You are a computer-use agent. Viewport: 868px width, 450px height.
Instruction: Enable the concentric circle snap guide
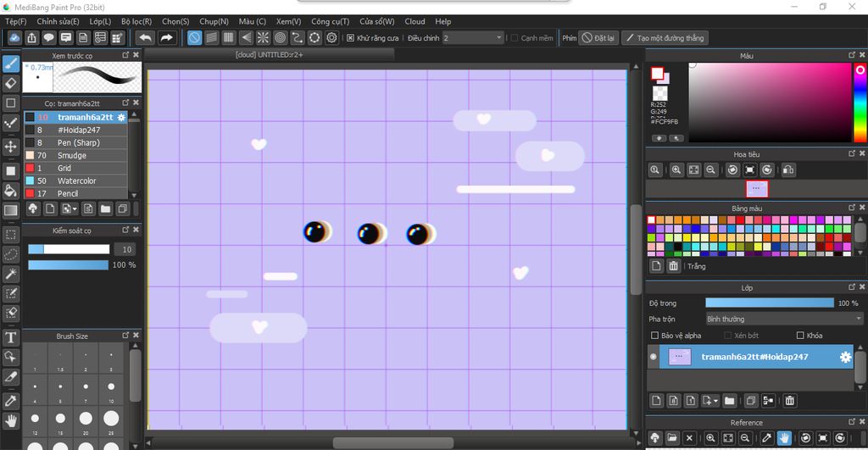(280, 37)
